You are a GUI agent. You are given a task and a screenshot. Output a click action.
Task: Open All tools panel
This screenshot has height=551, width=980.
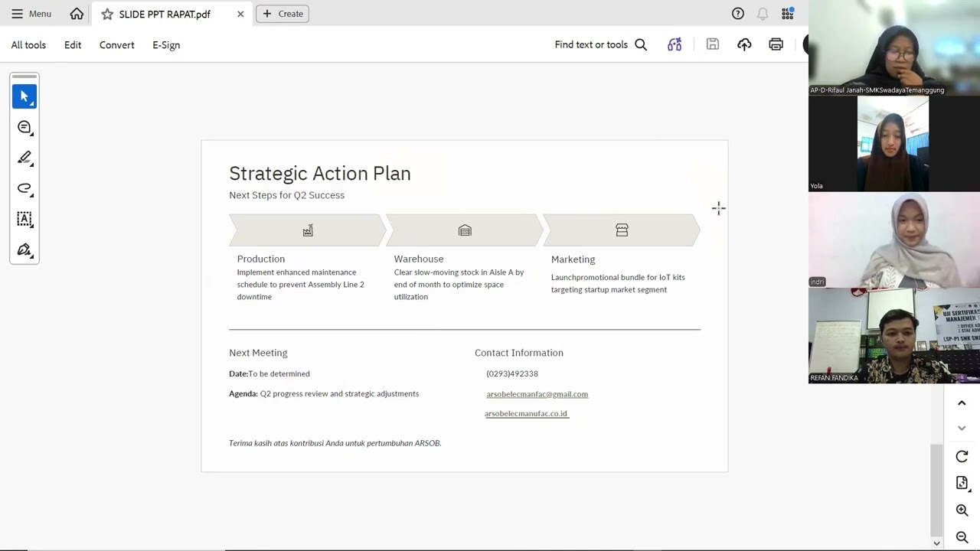pyautogui.click(x=28, y=45)
